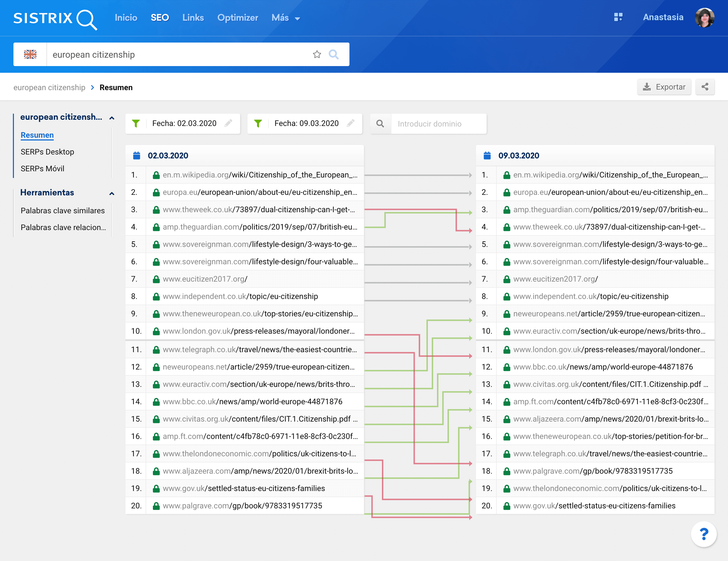
Task: Open the Links menu item
Action: click(193, 18)
